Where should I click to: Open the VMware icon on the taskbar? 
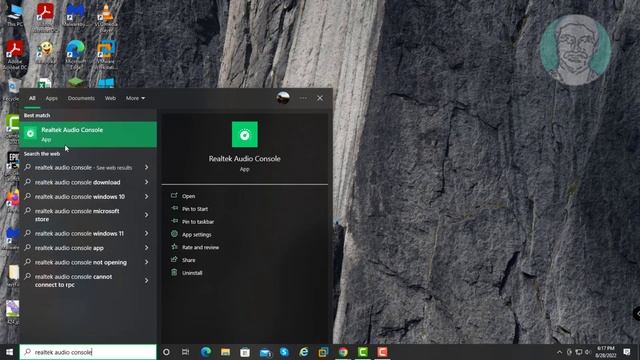tap(323, 352)
